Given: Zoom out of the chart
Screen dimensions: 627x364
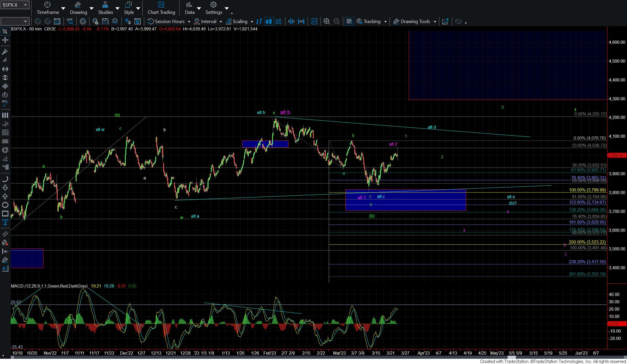Looking at the screenshot, I should point(337,21).
